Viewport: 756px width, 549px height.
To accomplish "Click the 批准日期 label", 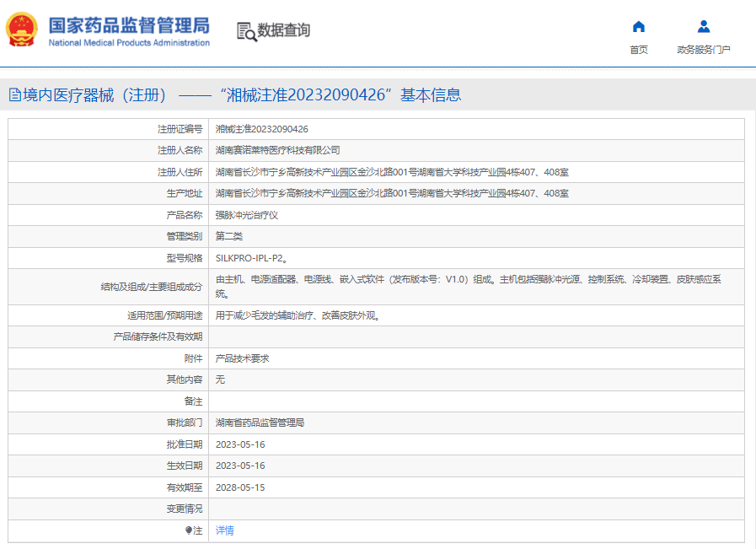I will pyautogui.click(x=185, y=444).
